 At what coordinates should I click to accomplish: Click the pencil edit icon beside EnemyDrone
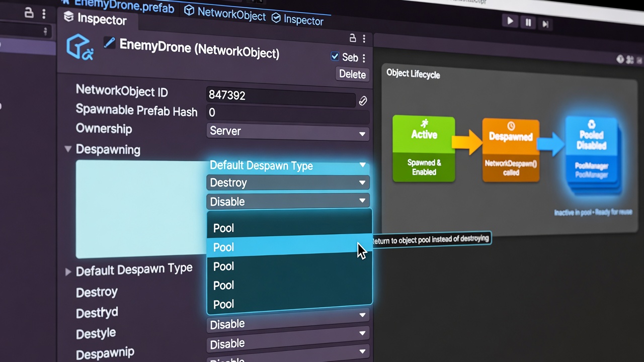109,42
